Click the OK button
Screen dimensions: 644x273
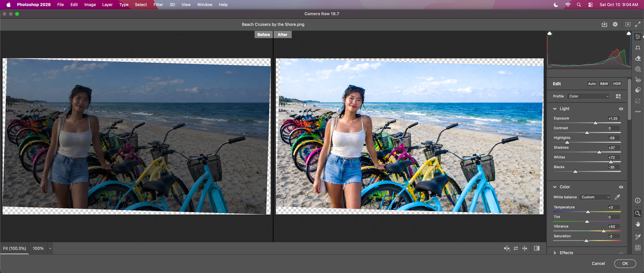(625, 263)
